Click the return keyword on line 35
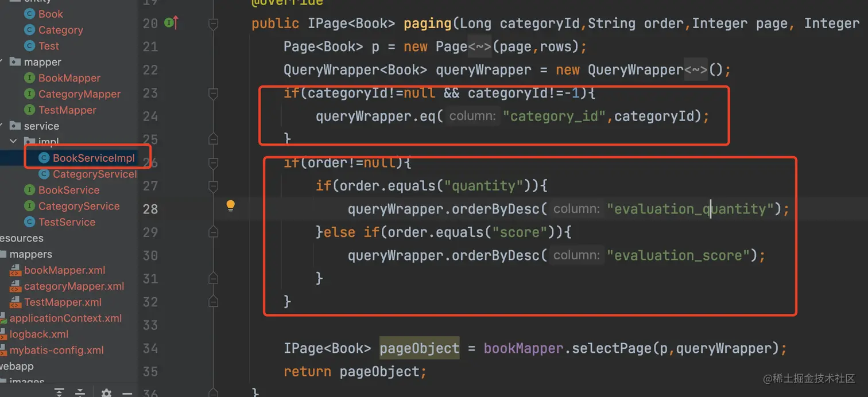Screen dimensions: 868x397 click(307, 372)
